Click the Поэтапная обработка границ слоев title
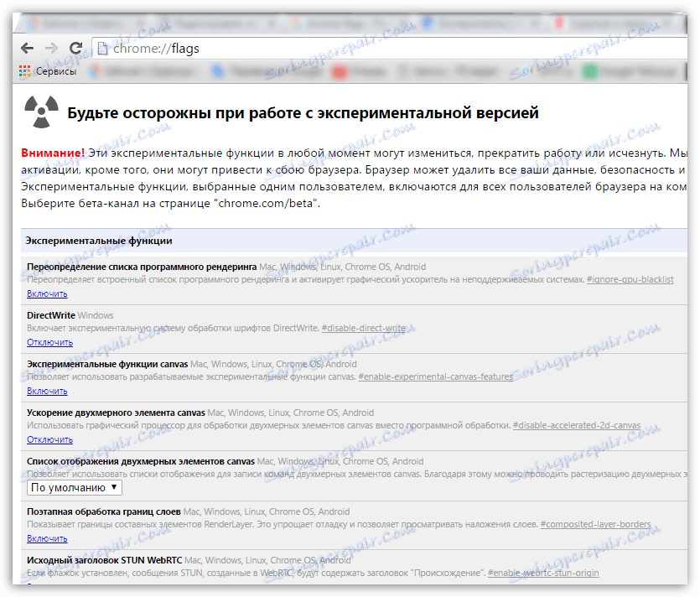700x597 pixels. tap(104, 511)
